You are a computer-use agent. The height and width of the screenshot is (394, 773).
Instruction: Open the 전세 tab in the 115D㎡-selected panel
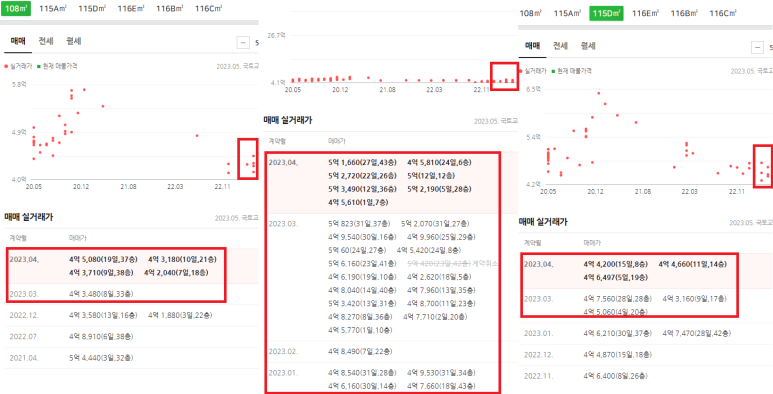pyautogui.click(x=561, y=46)
